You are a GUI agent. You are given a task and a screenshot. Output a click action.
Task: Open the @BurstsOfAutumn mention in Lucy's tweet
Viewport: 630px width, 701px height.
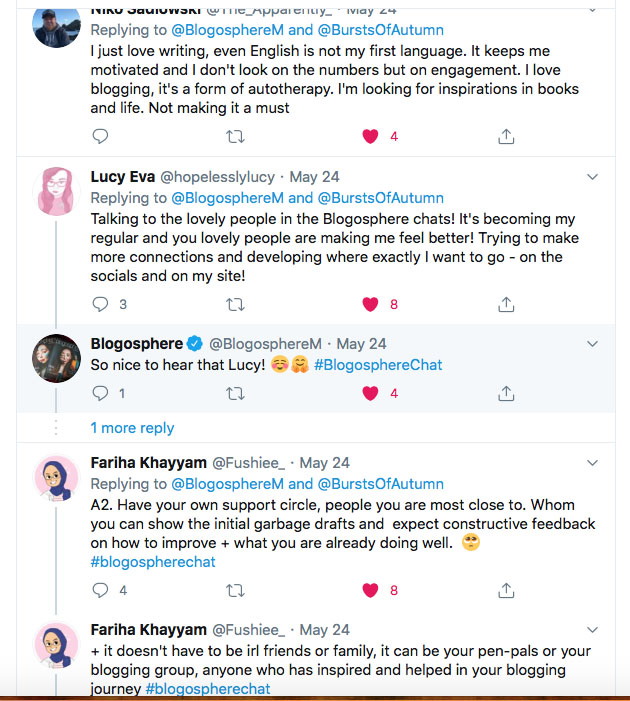(x=380, y=198)
